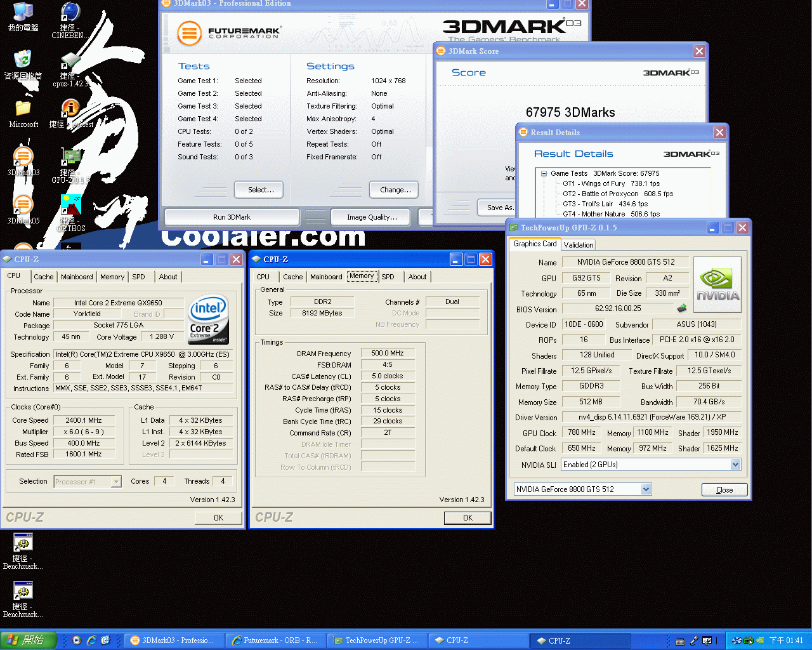Click the 67975 3DMarks score text
The image size is (812, 650).
pyautogui.click(x=570, y=112)
